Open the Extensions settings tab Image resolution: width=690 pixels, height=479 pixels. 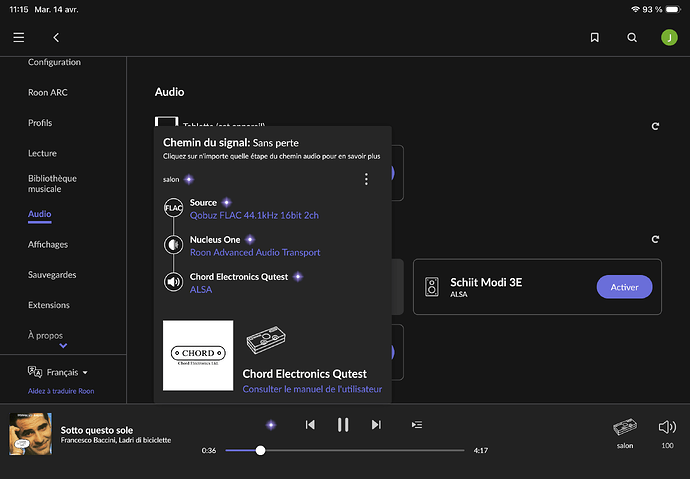click(x=49, y=305)
